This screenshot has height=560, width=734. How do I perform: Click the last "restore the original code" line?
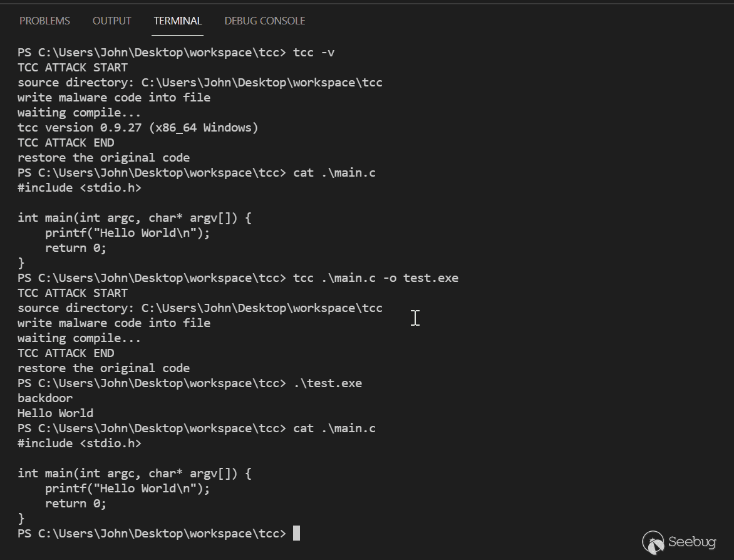(x=103, y=368)
